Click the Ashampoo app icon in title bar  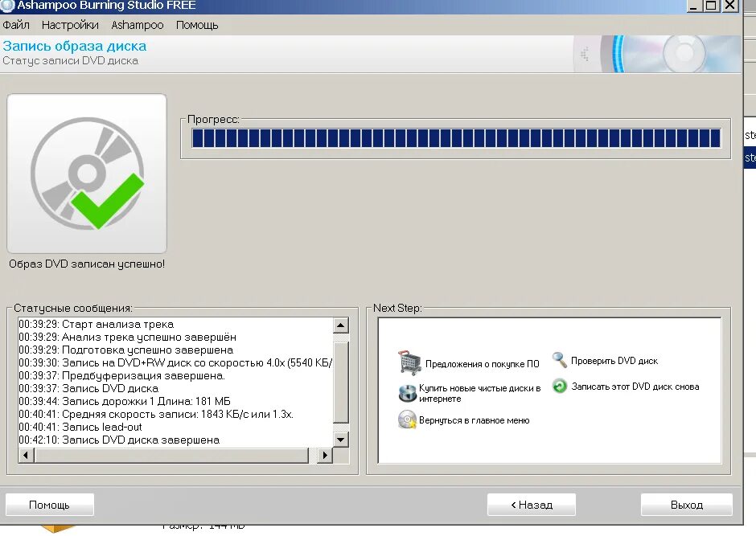[7, 6]
